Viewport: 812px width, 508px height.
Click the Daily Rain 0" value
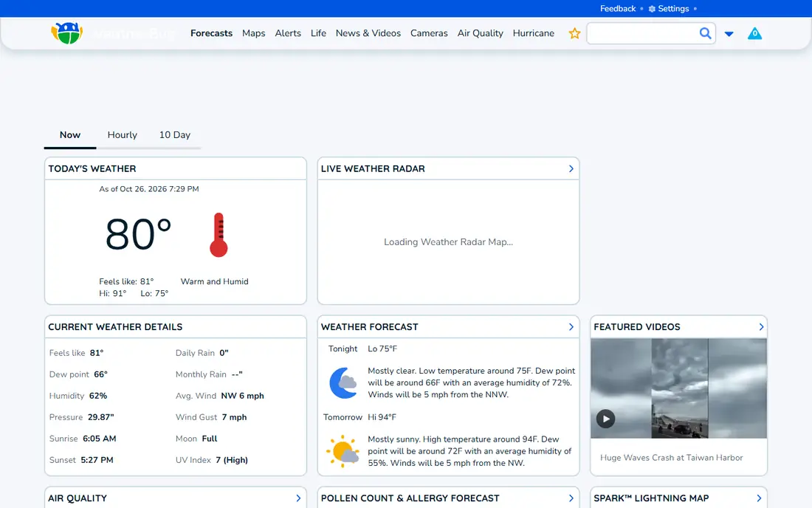point(224,353)
